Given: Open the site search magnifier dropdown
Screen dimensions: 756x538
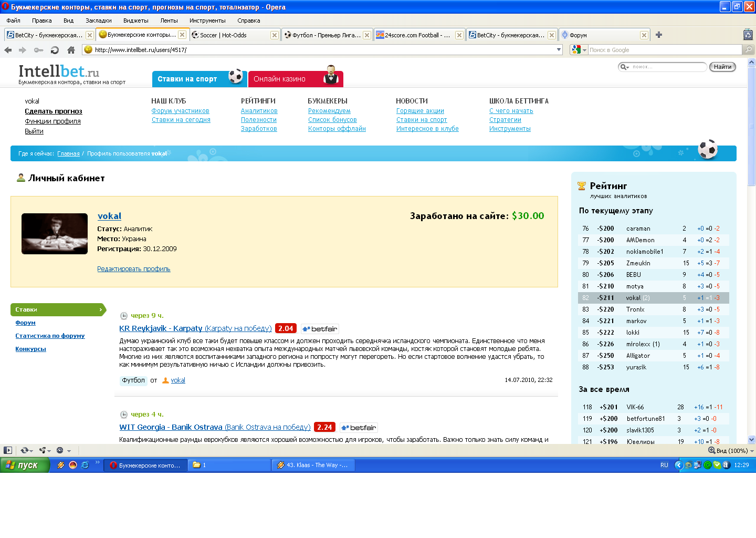Looking at the screenshot, I should 625,67.
